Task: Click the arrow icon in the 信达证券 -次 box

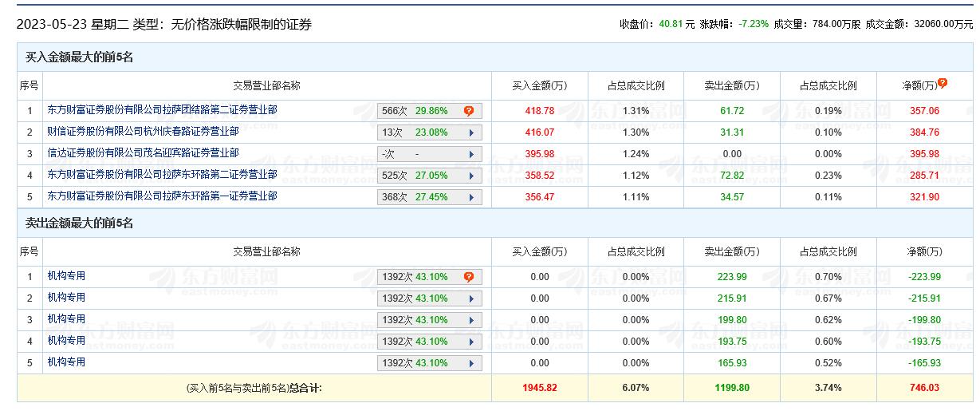Action: click(x=471, y=154)
